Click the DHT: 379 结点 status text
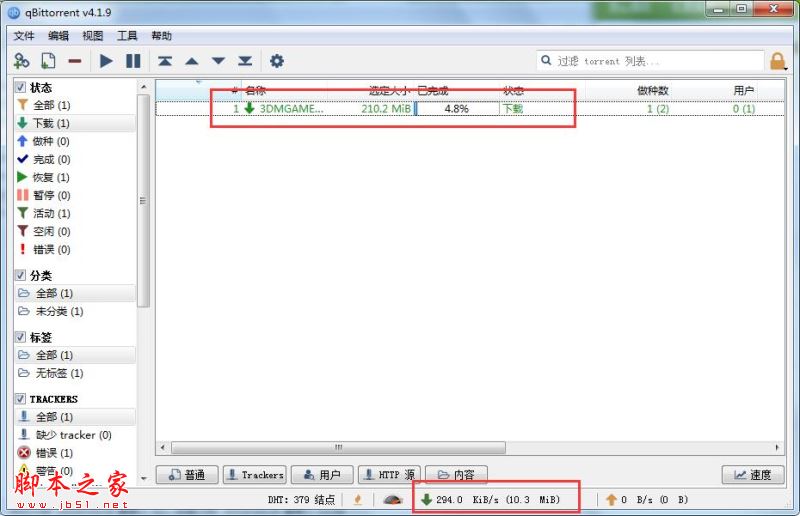 301,500
